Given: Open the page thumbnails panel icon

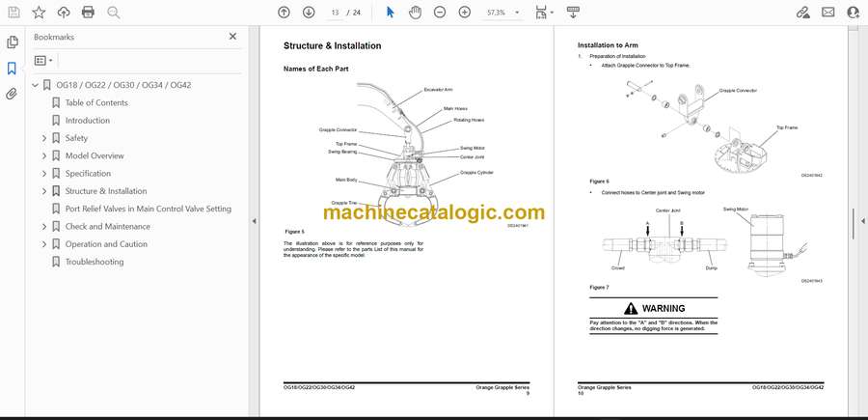Looking at the screenshot, I should pos(13,42).
